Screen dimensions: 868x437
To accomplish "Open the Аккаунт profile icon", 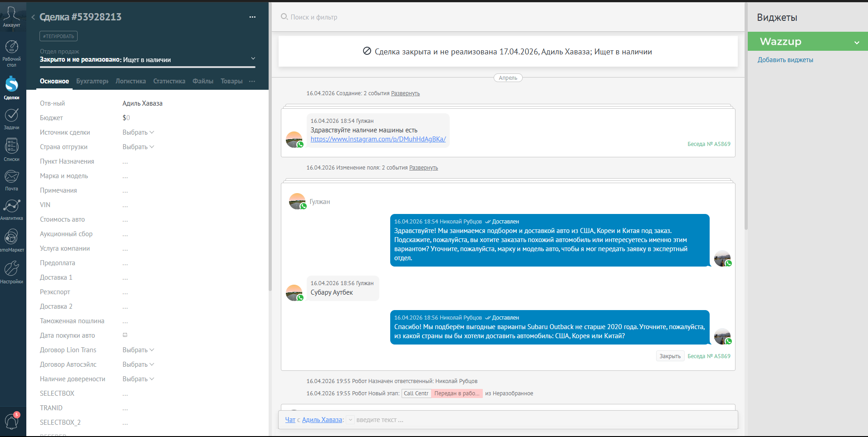I will coord(11,16).
